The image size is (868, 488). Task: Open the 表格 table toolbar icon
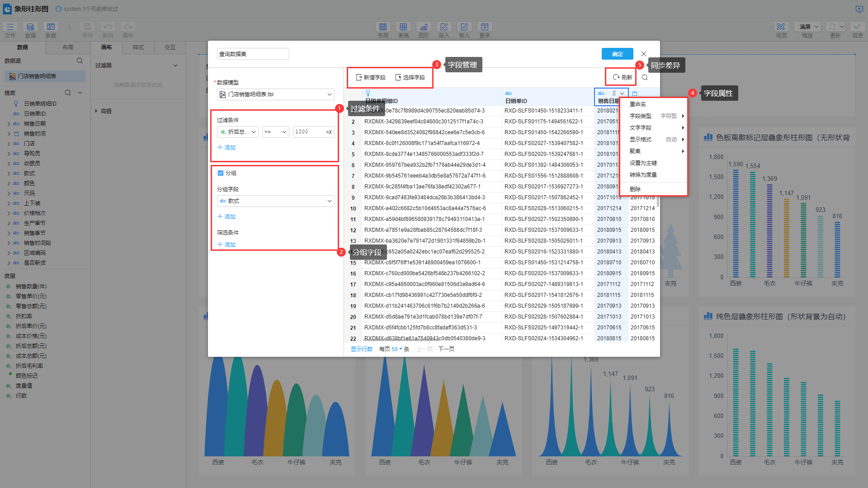click(x=403, y=27)
